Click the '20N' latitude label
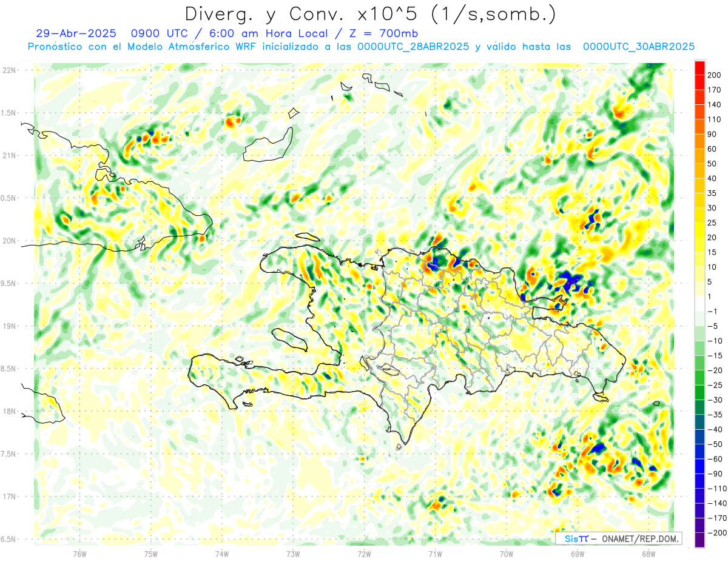 click(x=9, y=241)
